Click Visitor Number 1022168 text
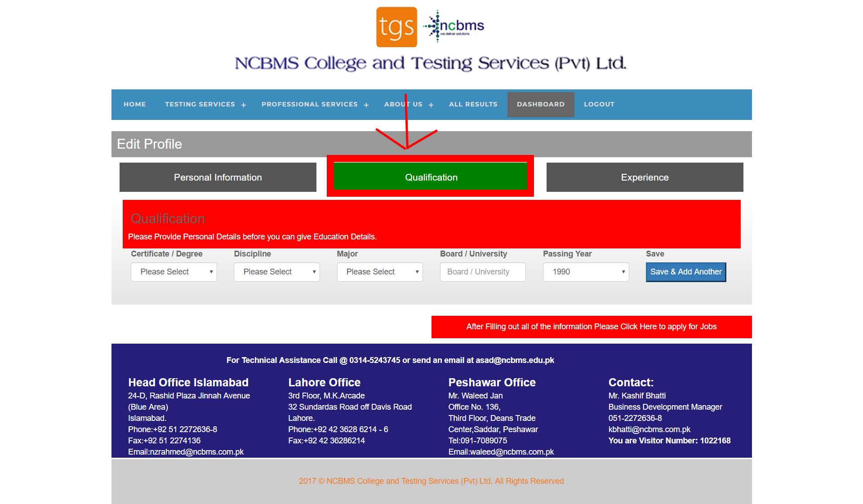This screenshot has width=863, height=504. 670,441
